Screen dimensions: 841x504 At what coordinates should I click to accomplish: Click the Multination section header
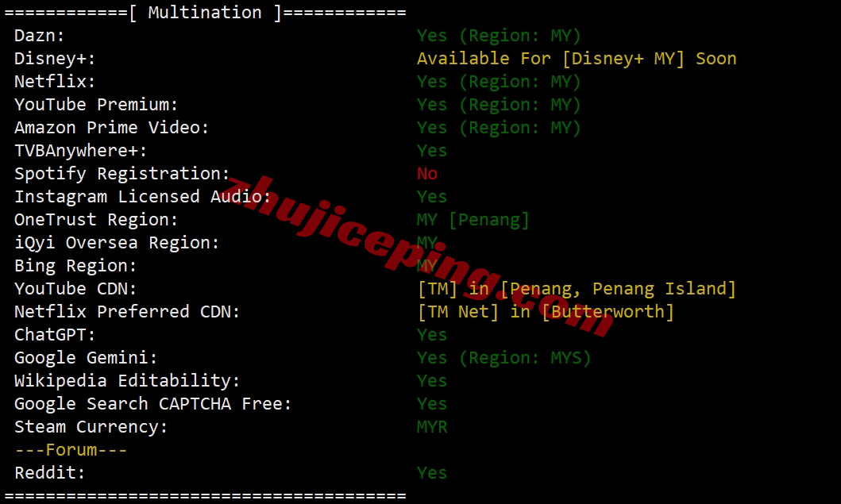(205, 13)
